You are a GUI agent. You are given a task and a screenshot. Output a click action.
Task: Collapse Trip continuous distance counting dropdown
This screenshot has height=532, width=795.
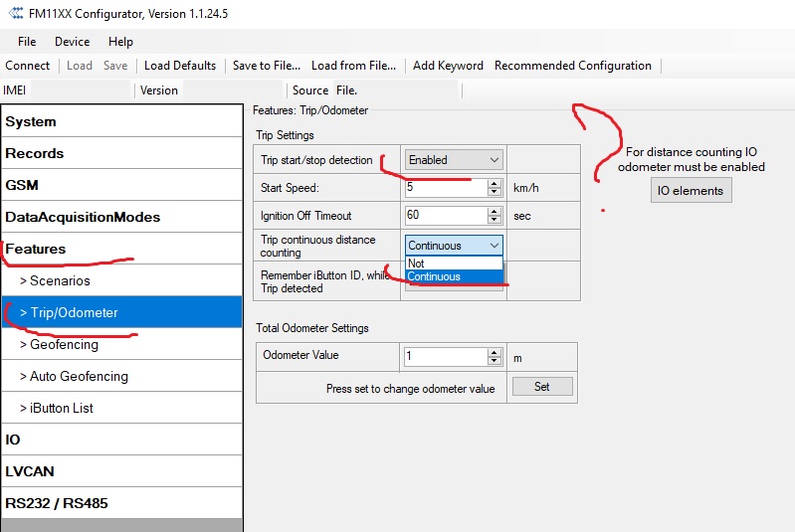click(494, 246)
